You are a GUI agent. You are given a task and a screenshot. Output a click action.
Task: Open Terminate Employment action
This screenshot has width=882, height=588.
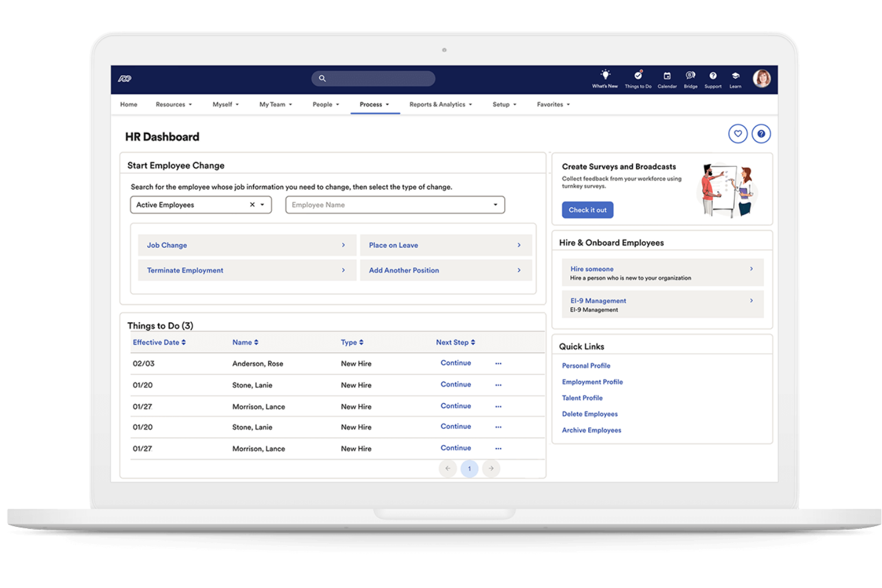pyautogui.click(x=185, y=270)
